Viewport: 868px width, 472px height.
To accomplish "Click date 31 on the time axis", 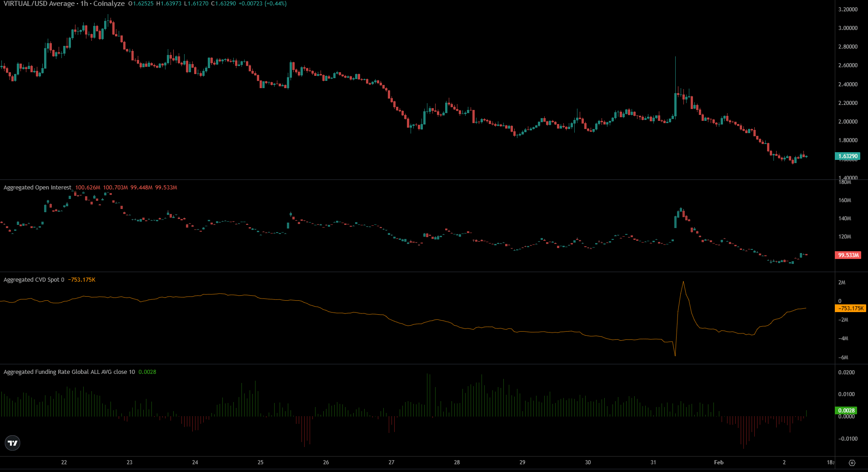I will pos(653,462).
